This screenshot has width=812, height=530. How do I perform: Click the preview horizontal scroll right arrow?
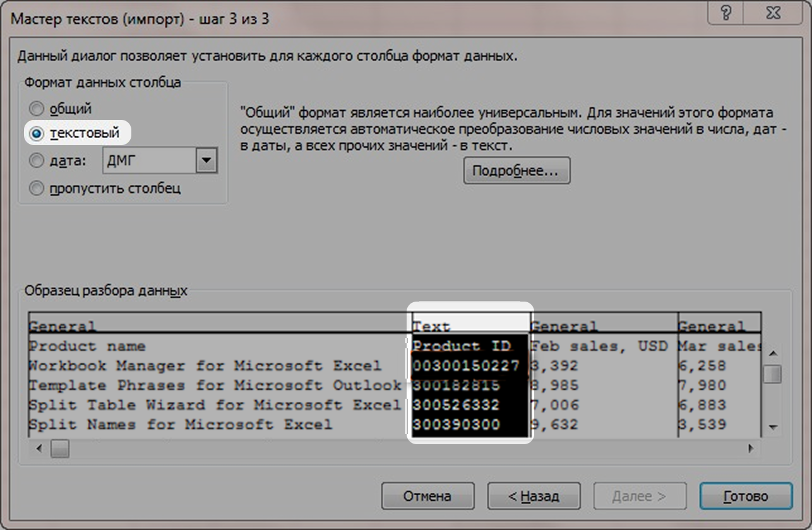pyautogui.click(x=751, y=449)
